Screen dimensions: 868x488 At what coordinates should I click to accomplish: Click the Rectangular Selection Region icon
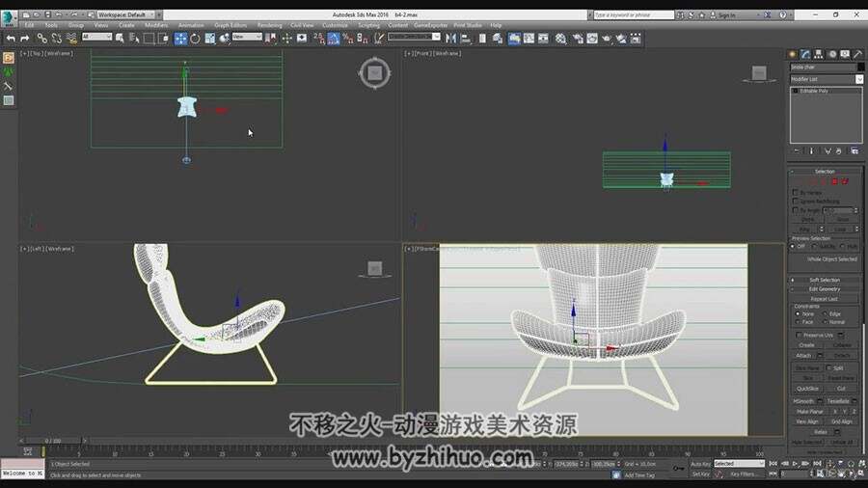pos(149,39)
